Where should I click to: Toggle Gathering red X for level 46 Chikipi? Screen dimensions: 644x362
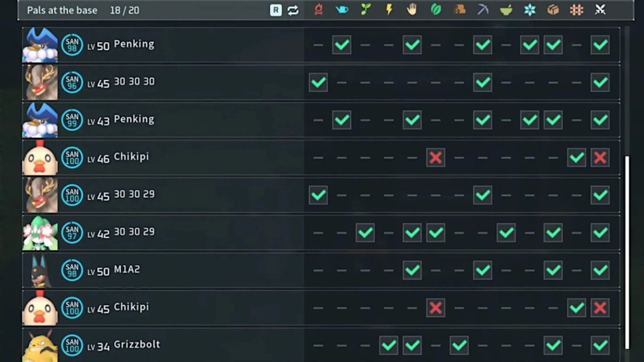point(436,158)
